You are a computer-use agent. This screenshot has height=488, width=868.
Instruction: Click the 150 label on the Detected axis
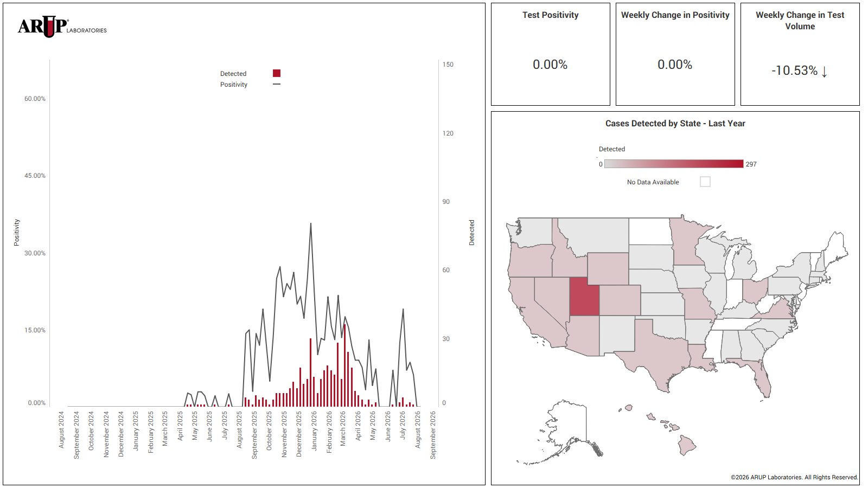(x=448, y=65)
